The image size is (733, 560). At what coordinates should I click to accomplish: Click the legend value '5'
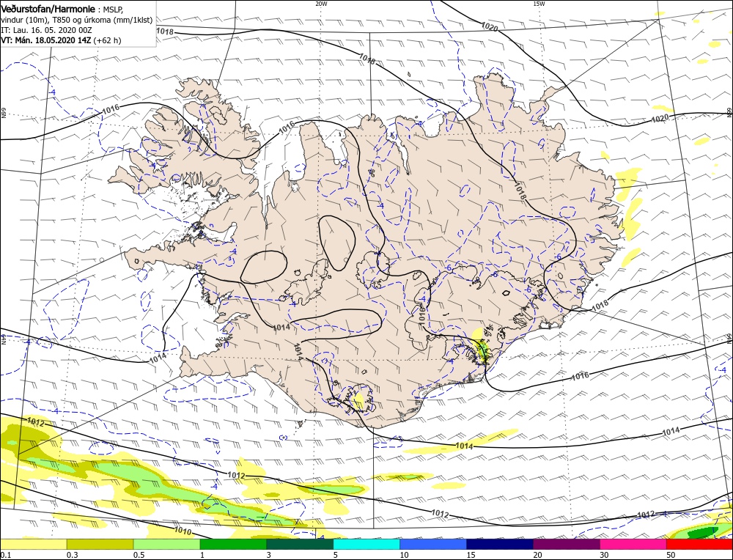point(335,555)
